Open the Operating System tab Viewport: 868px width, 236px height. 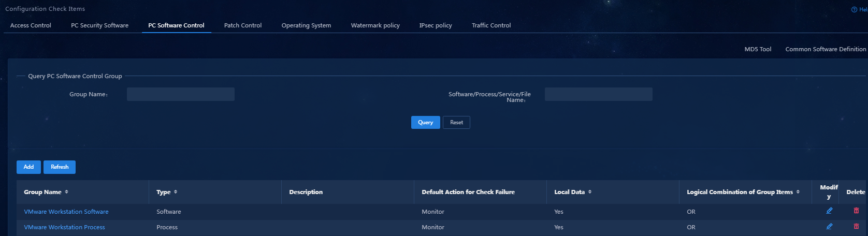306,25
